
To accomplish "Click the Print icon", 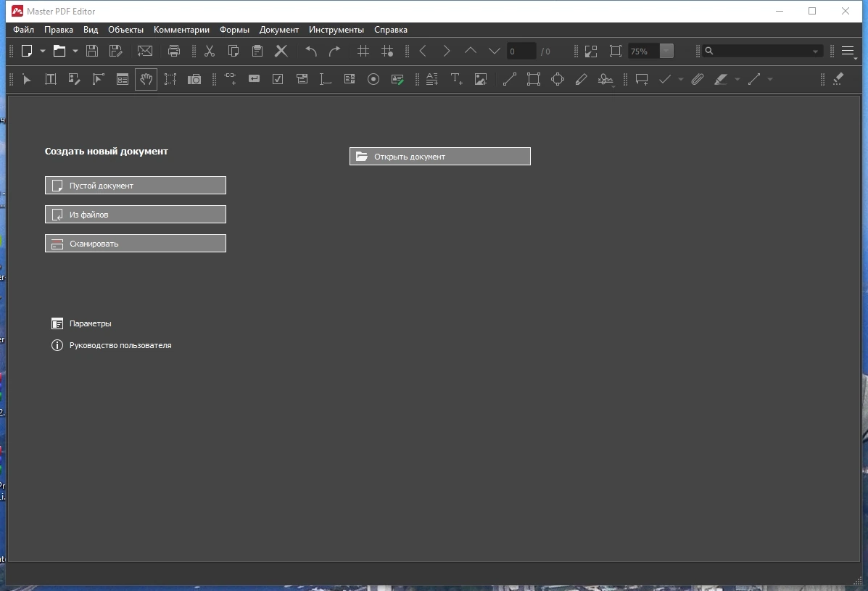I will pos(174,51).
